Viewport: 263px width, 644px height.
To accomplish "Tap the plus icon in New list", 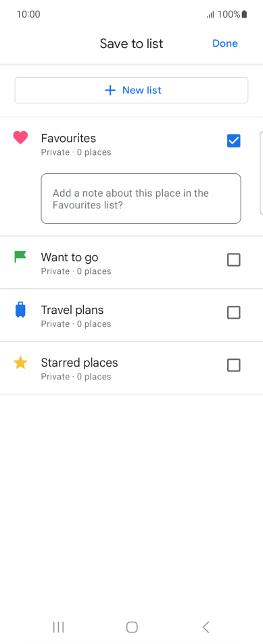I will pyautogui.click(x=110, y=91).
